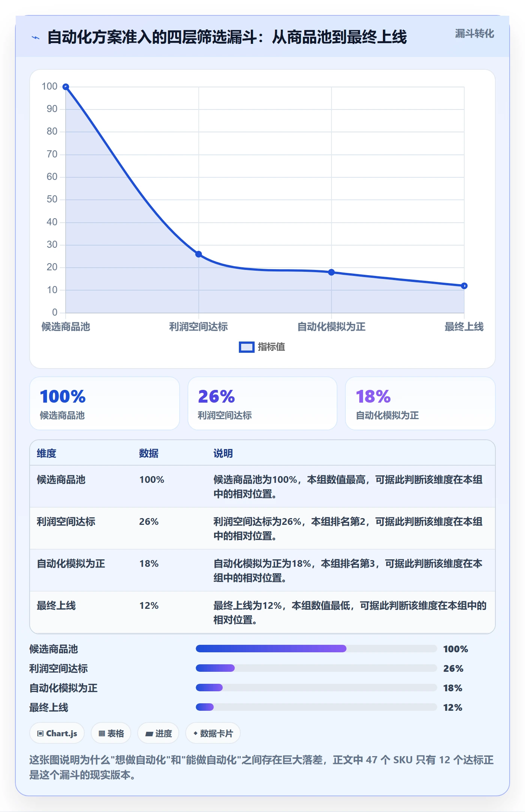Image resolution: width=525 pixels, height=812 pixels.
Task: Click the chart icon in Chart.js chip
Action: click(40, 734)
